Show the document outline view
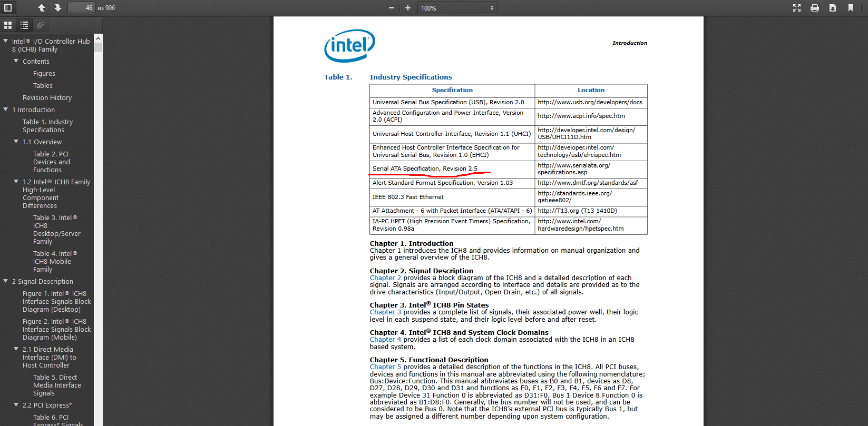 (x=24, y=25)
